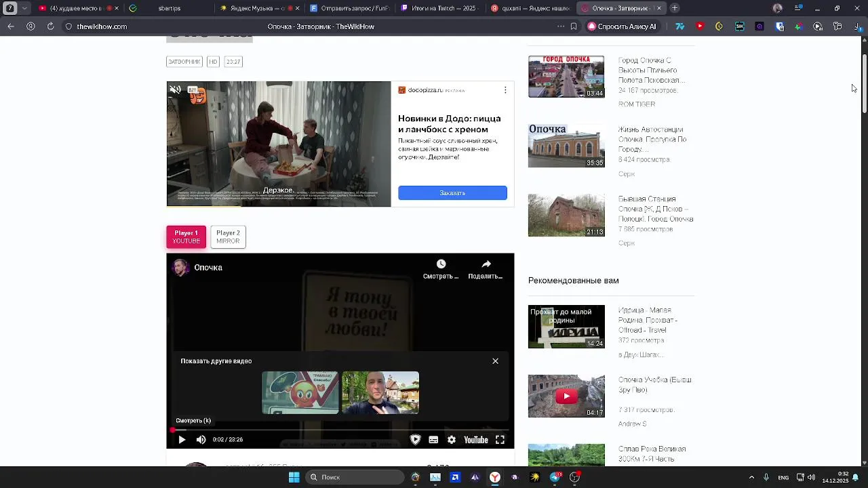Viewport: 868px width, 488px height.
Task: Open the Dodo ad three-dot menu
Action: click(x=505, y=90)
